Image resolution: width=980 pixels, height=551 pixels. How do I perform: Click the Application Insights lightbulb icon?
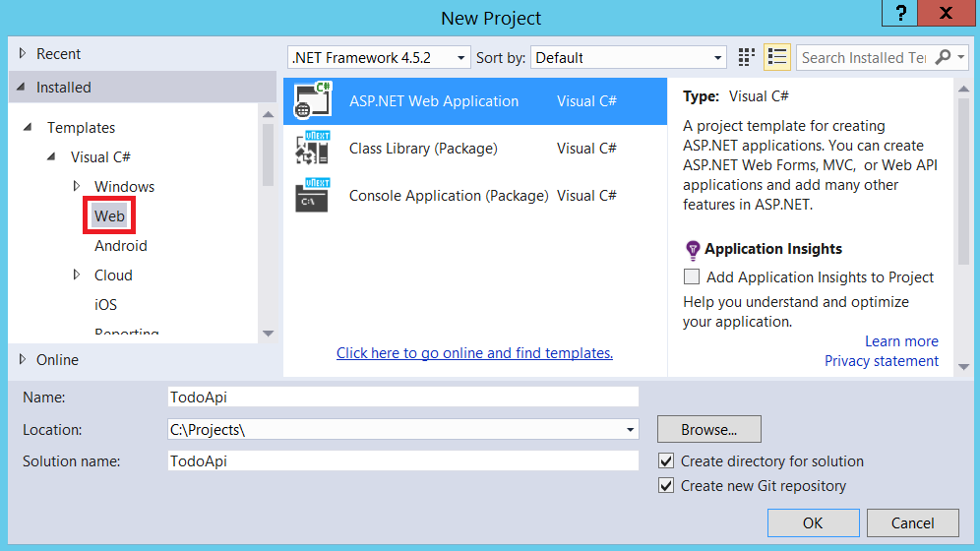click(693, 250)
